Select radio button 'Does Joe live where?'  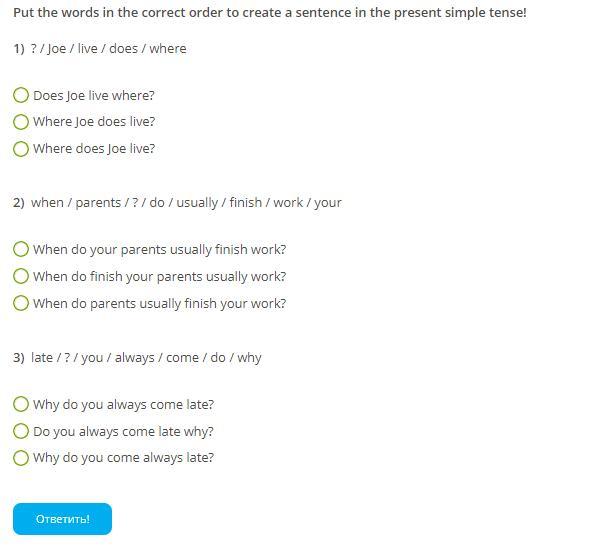pyautogui.click(x=21, y=96)
